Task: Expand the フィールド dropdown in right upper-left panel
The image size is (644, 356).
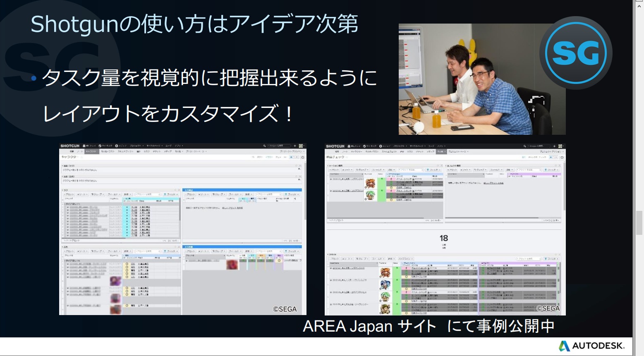Action: point(377,170)
